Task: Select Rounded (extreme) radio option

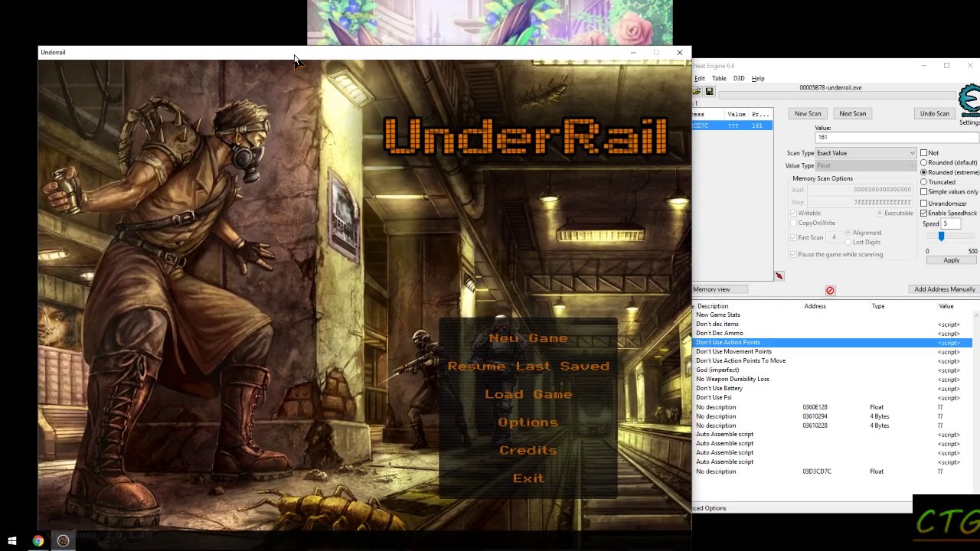Action: pos(923,172)
